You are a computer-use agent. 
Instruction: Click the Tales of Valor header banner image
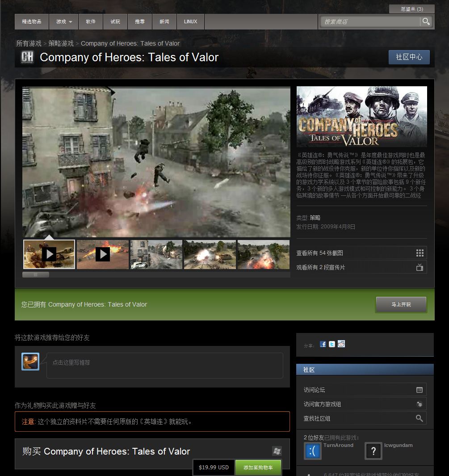pos(361,117)
